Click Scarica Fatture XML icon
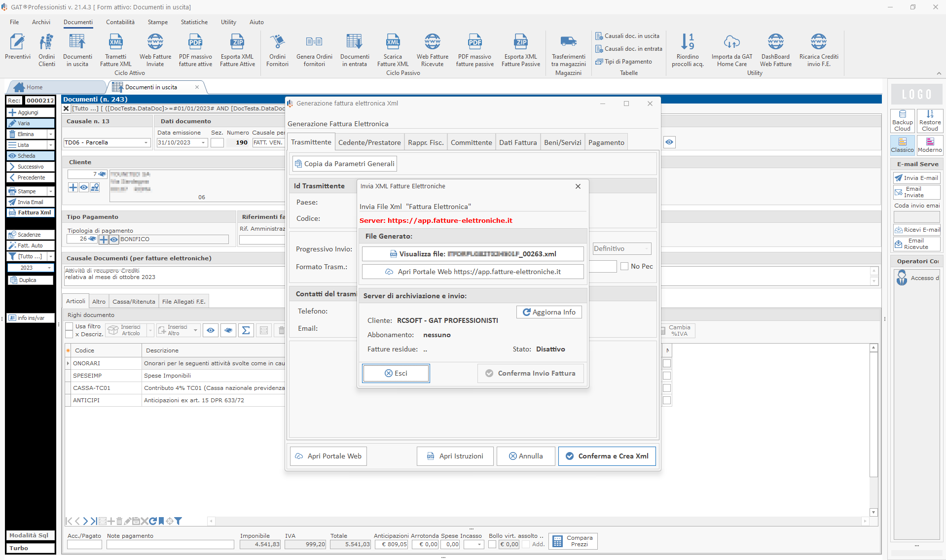 point(393,50)
